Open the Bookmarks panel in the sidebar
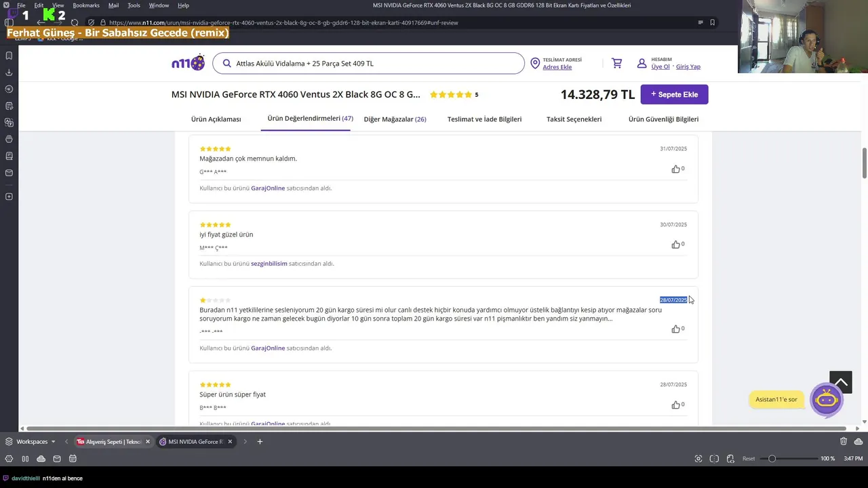 click(9, 56)
